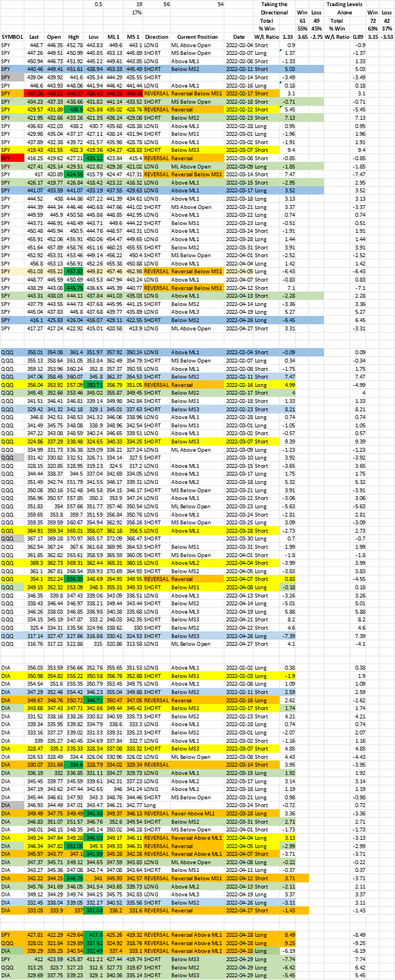Click the 3.65 average win cell
The image size is (395, 980).
click(x=302, y=37)
